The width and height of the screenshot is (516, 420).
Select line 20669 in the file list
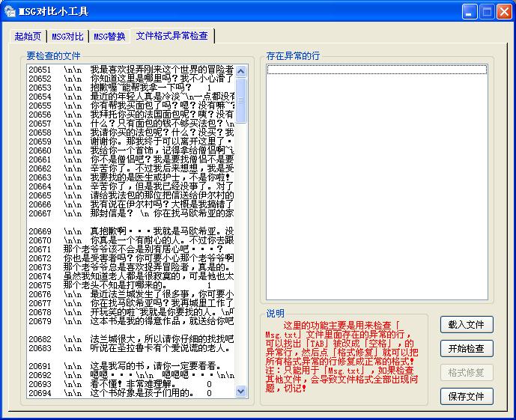(x=127, y=231)
